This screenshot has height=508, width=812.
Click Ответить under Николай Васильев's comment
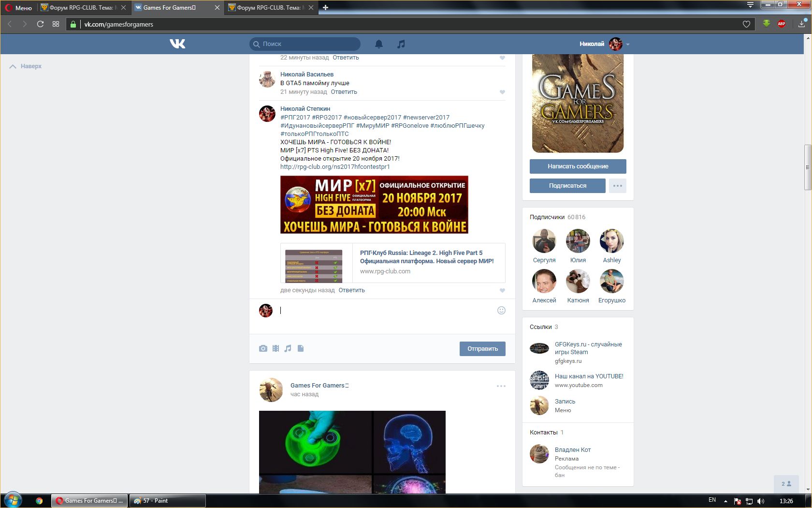[x=344, y=92]
